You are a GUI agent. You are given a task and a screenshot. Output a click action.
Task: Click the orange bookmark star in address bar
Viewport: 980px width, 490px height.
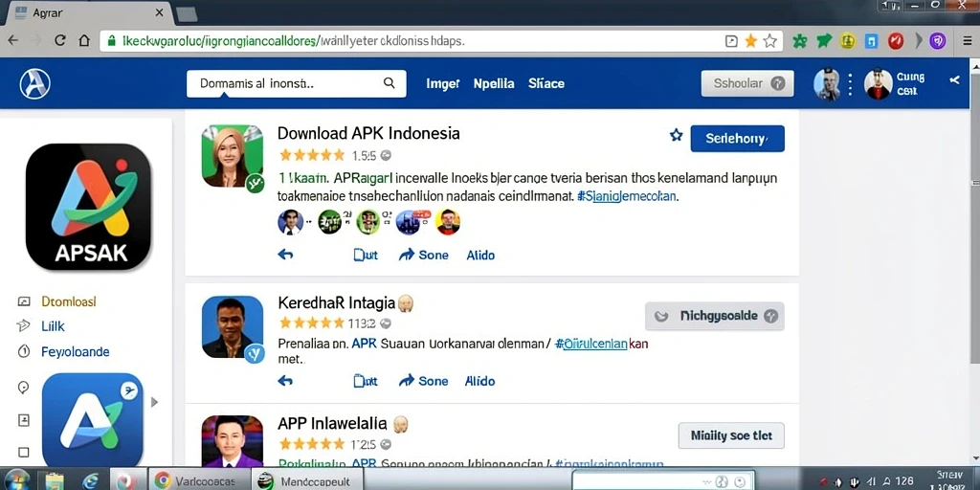(750, 41)
